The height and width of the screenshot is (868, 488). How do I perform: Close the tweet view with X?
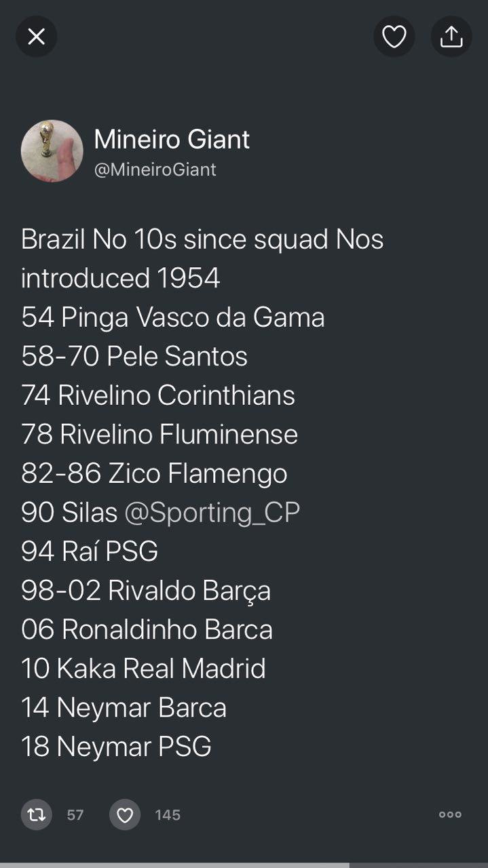[36, 37]
